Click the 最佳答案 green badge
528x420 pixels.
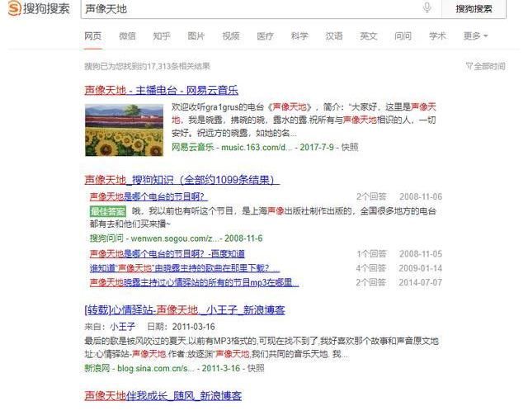(108, 211)
